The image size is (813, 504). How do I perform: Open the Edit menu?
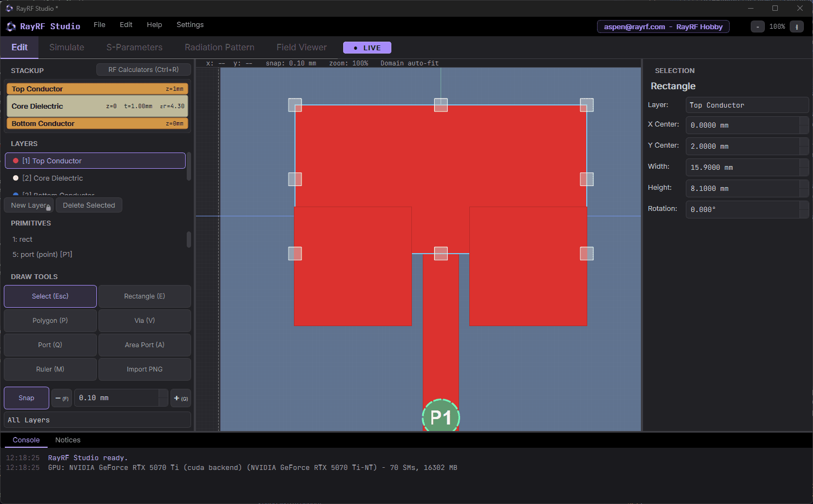pos(126,25)
